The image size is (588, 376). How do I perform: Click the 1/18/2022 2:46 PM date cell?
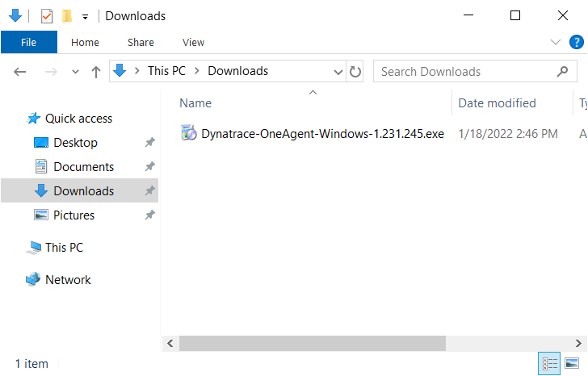point(508,134)
